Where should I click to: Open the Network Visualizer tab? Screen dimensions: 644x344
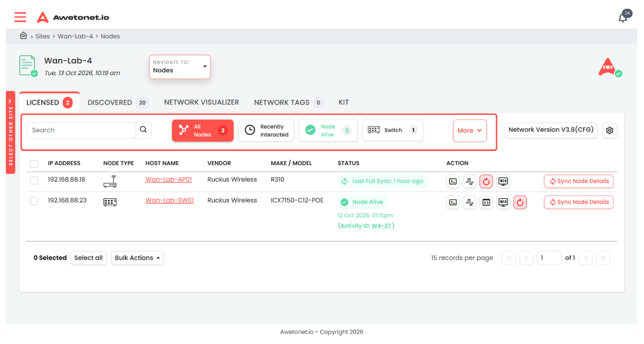201,102
